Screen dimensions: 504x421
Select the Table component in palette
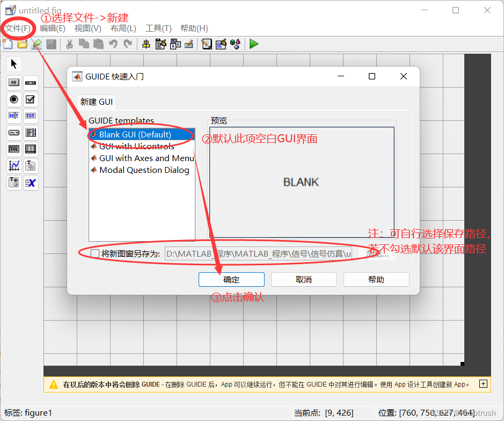coord(31,149)
